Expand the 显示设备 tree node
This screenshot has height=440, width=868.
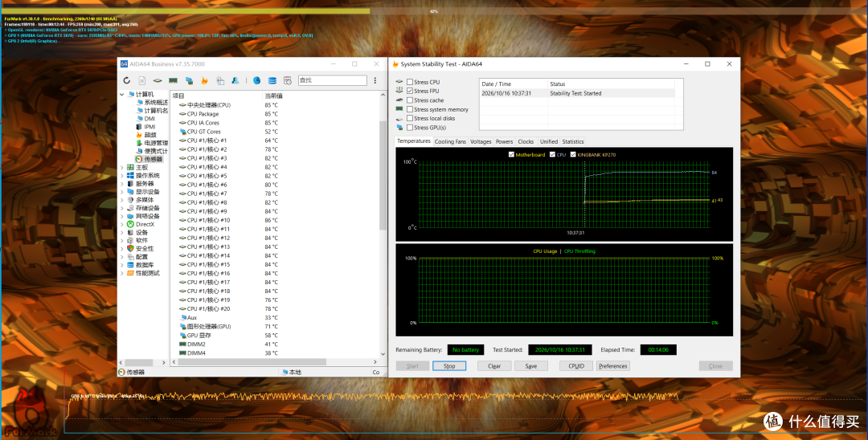click(x=122, y=192)
